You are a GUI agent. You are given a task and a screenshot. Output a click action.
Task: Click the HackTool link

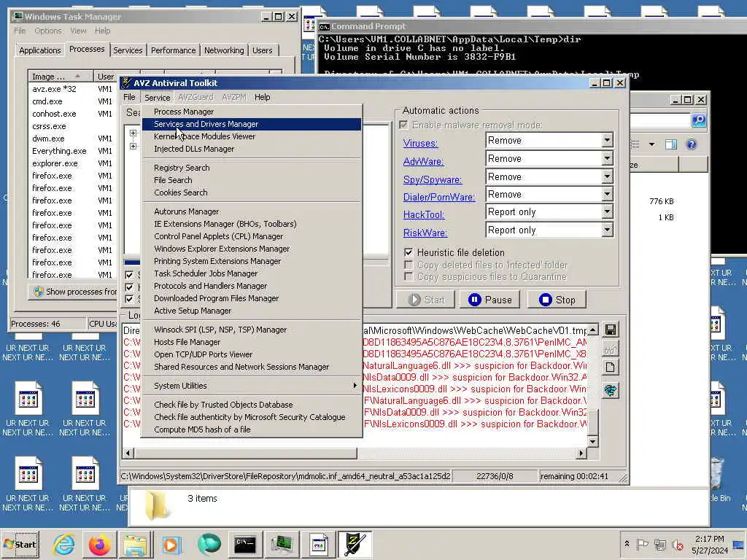pyautogui.click(x=424, y=215)
